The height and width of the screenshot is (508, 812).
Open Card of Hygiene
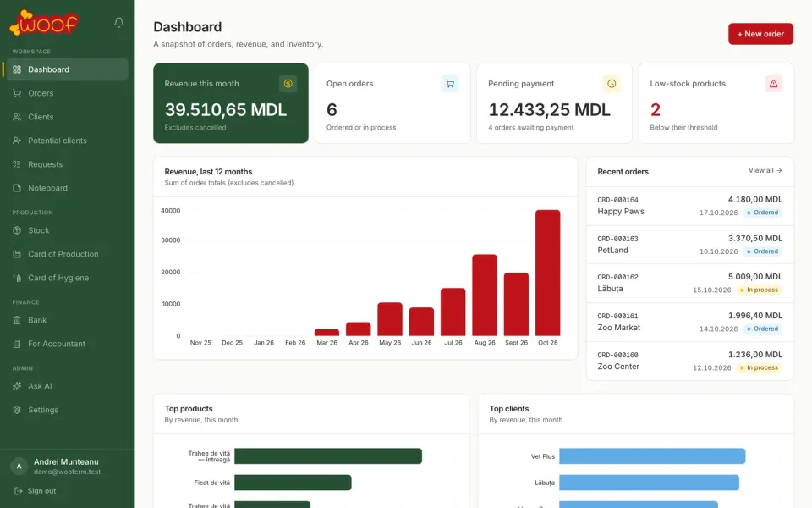[x=66, y=278]
